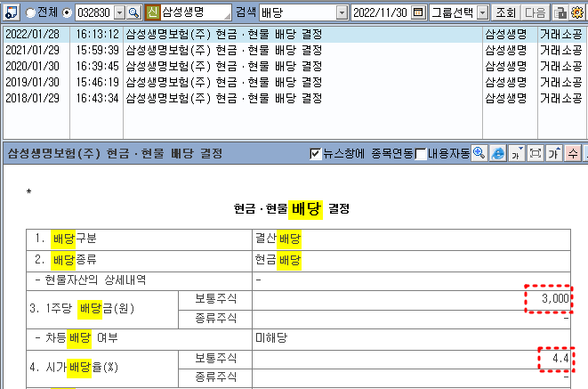Select the 2020/01/30 dividend disclosure row
The width and height of the screenshot is (588, 389).
[293, 67]
